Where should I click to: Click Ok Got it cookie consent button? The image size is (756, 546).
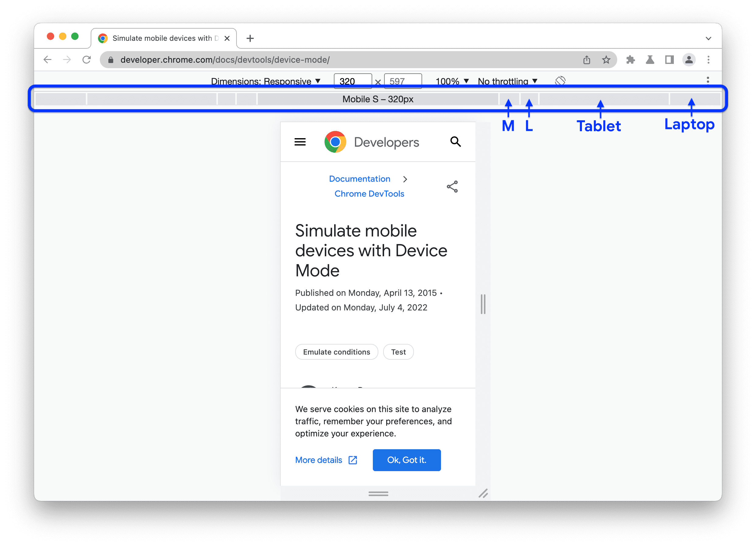pos(407,460)
